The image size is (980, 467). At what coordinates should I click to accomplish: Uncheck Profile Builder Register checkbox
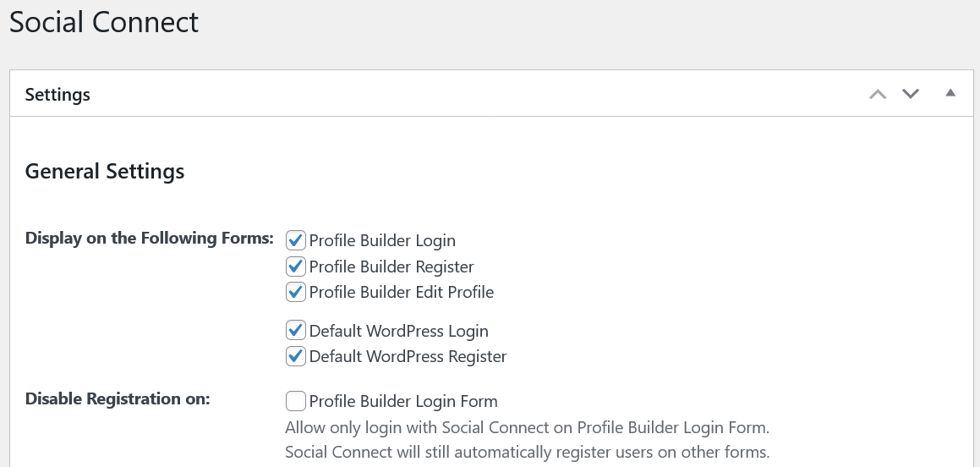coord(296,267)
